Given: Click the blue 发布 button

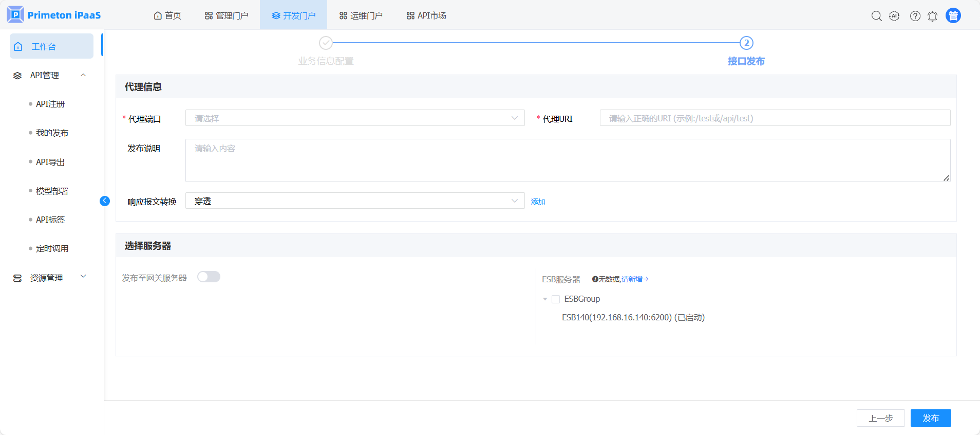Looking at the screenshot, I should pos(930,418).
